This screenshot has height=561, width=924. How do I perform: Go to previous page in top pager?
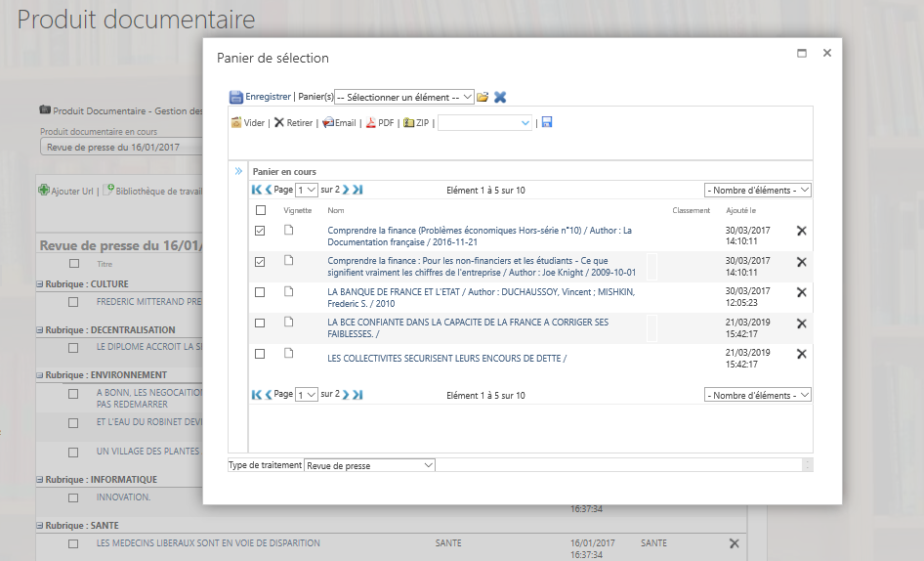[x=269, y=190]
